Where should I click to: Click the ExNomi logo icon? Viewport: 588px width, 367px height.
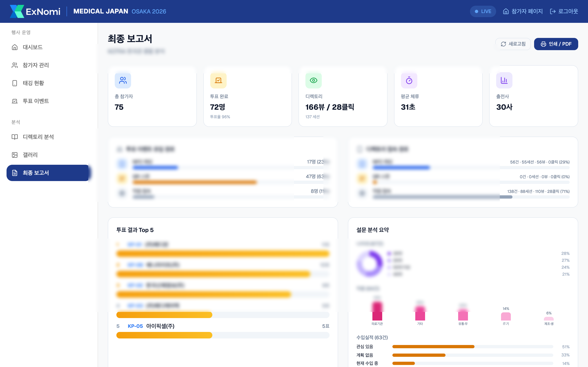click(17, 11)
